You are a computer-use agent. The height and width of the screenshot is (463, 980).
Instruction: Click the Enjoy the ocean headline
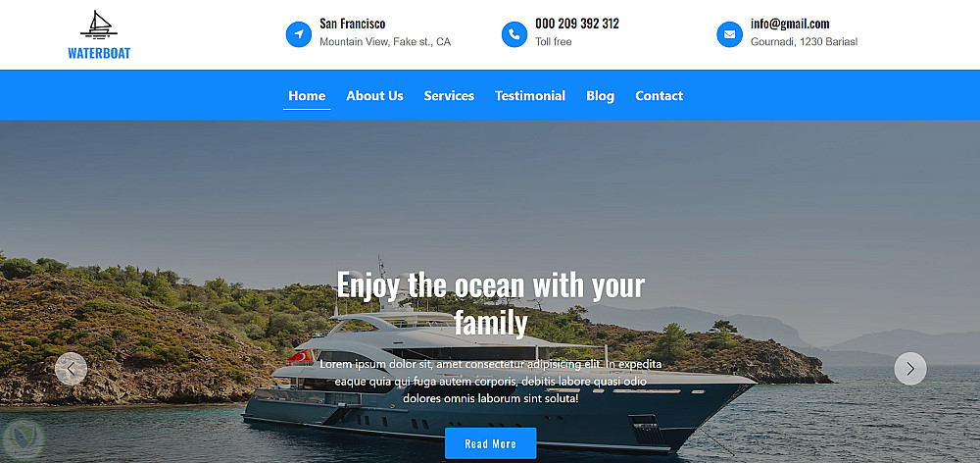click(491, 303)
